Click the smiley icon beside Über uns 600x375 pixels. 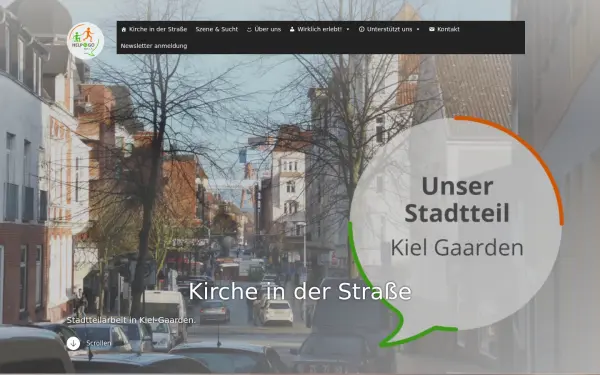(249, 29)
